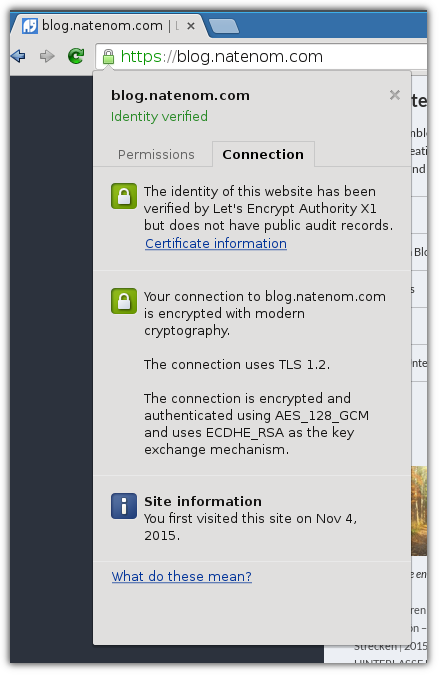Click the Site information heading

coord(203,502)
